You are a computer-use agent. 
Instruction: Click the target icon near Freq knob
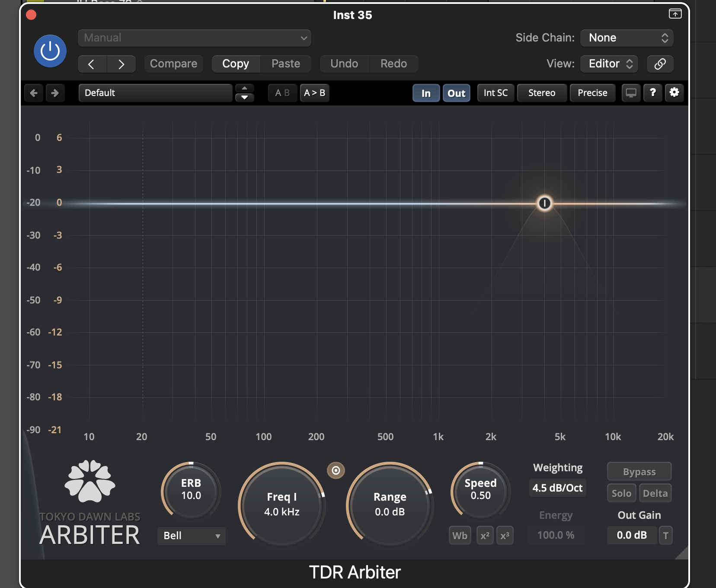click(336, 470)
